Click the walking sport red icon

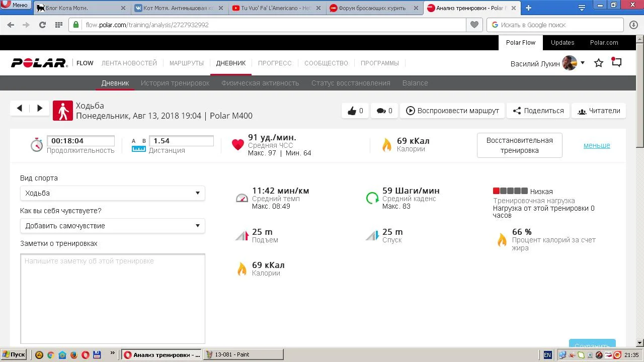63,111
